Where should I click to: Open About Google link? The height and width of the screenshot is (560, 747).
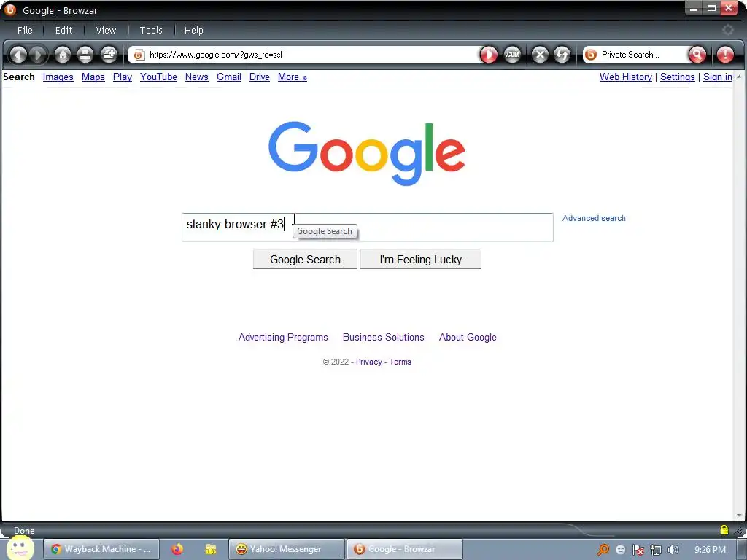tap(468, 337)
